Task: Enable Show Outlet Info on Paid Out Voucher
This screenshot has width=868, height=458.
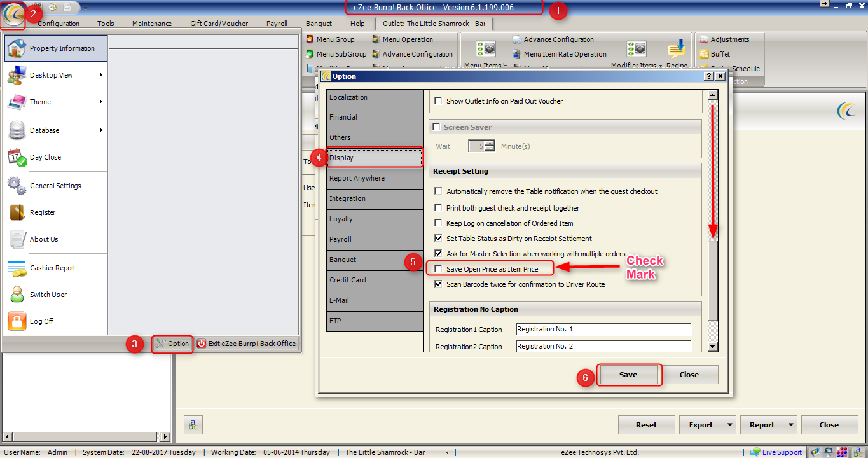Action: pyautogui.click(x=438, y=101)
